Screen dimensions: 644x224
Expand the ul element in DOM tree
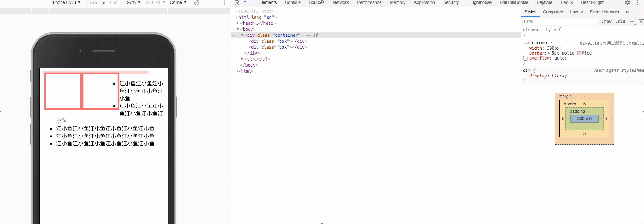click(242, 59)
